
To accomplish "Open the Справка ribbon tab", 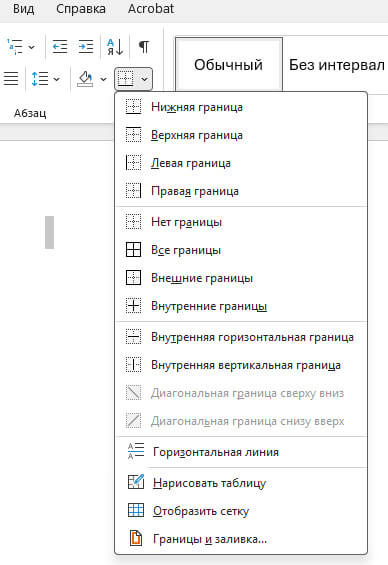I will [x=81, y=9].
